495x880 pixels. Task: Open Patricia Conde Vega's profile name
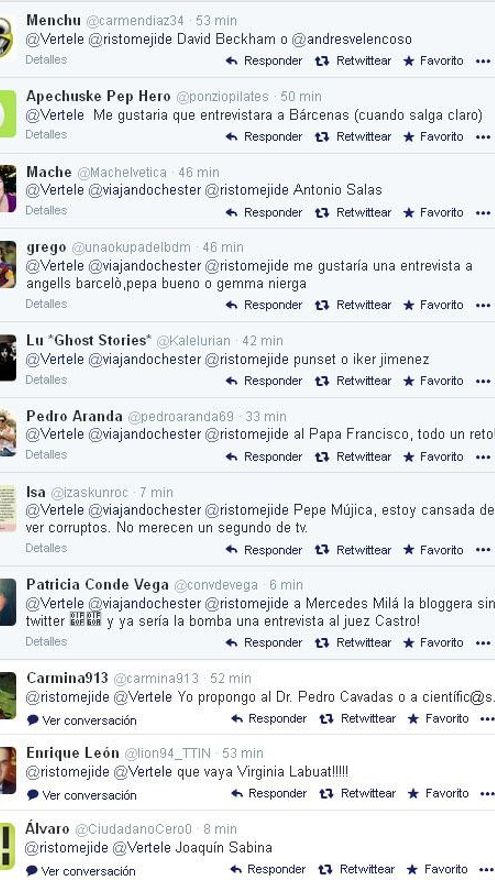tap(97, 585)
